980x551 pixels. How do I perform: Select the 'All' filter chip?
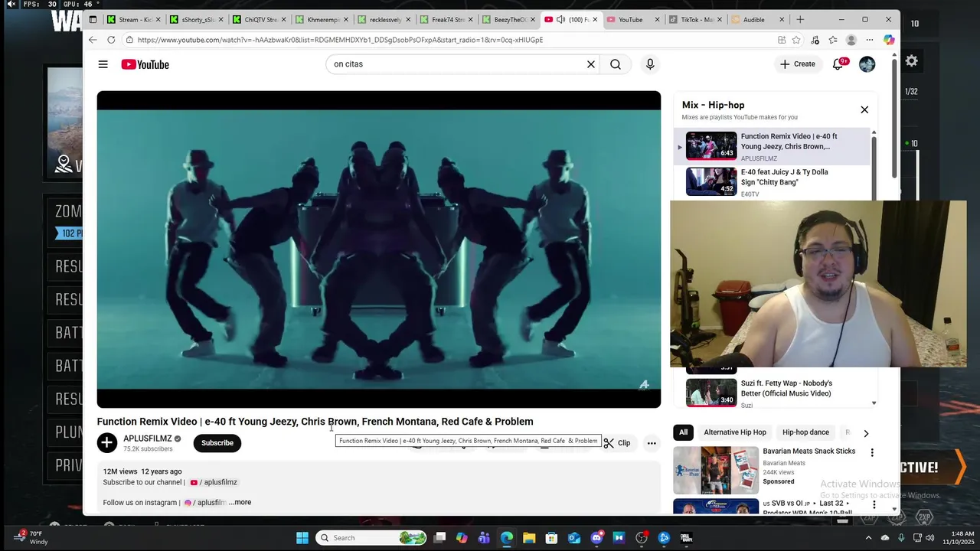[683, 432]
